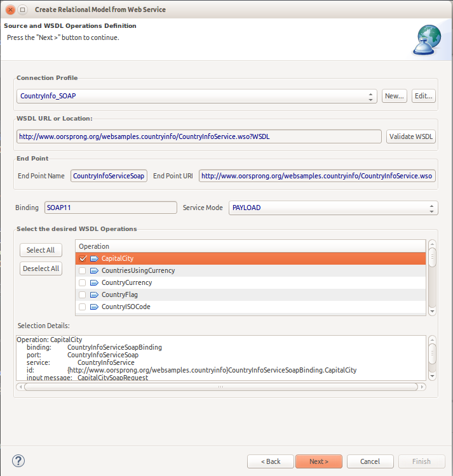Click the horizontal scrollbar left arrow

[x=20, y=387]
